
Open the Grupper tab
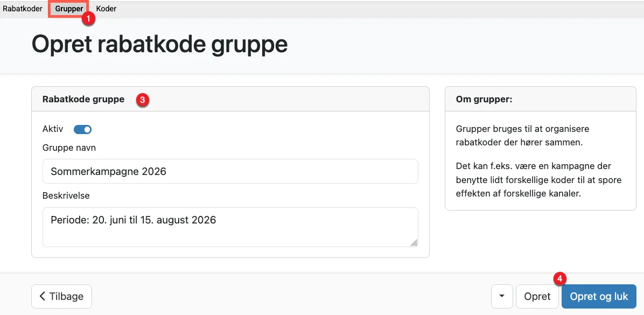(68, 8)
